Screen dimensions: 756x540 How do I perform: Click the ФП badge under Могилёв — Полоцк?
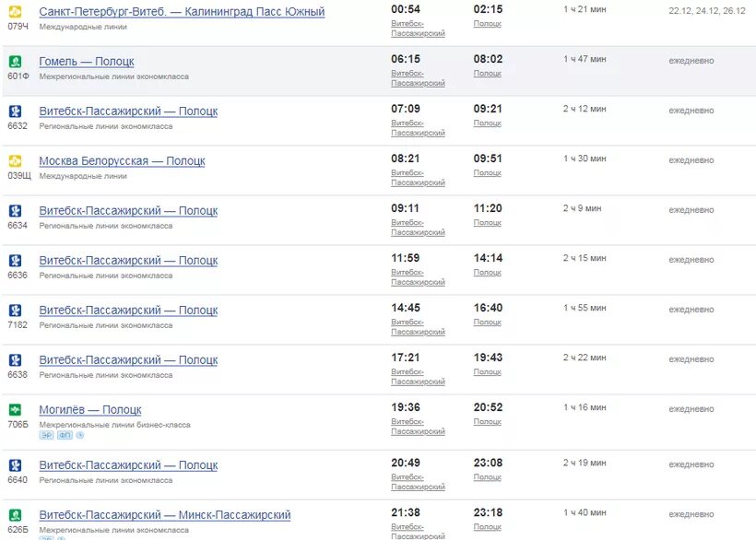65,435
